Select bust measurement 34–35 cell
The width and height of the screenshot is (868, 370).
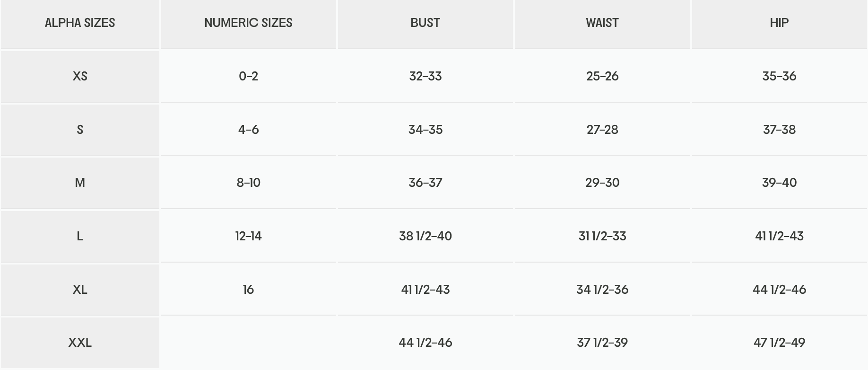[x=425, y=130]
